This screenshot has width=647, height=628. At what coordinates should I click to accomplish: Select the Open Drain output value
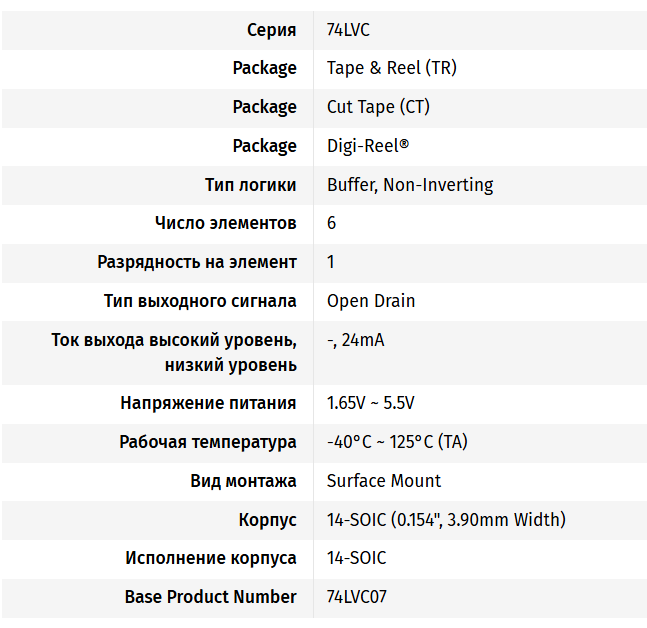coord(371,301)
